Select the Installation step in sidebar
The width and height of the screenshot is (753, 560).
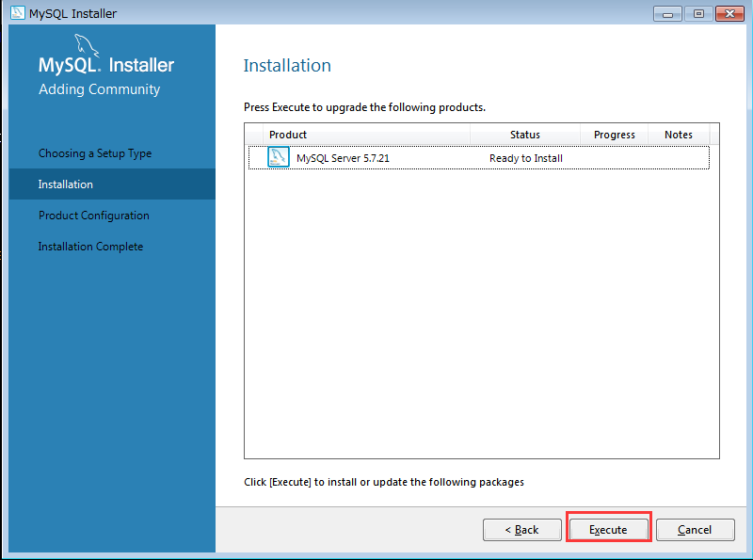pos(112,184)
